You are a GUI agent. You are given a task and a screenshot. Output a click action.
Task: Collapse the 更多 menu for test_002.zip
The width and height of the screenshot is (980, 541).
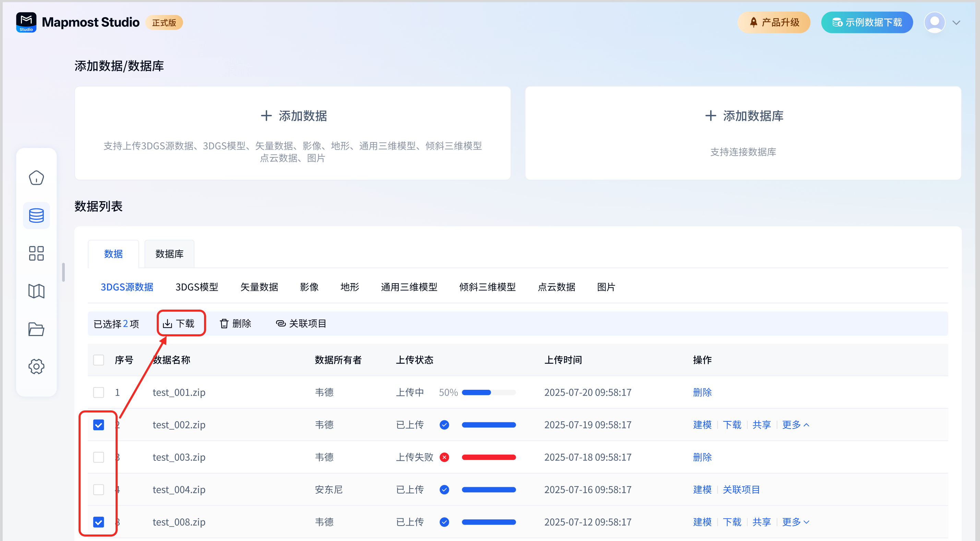tap(796, 424)
